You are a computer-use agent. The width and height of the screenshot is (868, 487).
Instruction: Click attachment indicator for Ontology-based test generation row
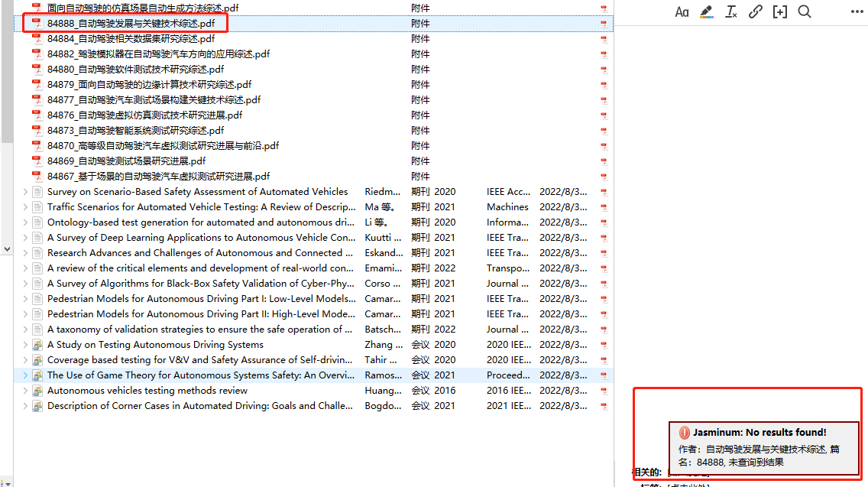click(x=604, y=222)
